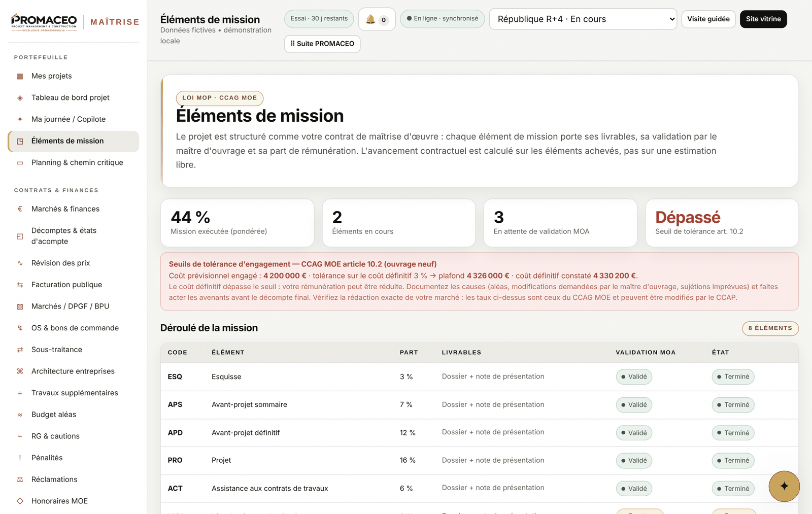Viewport: 812px width, 514px height.
Task: Open the notifications bell
Action: click(x=377, y=19)
